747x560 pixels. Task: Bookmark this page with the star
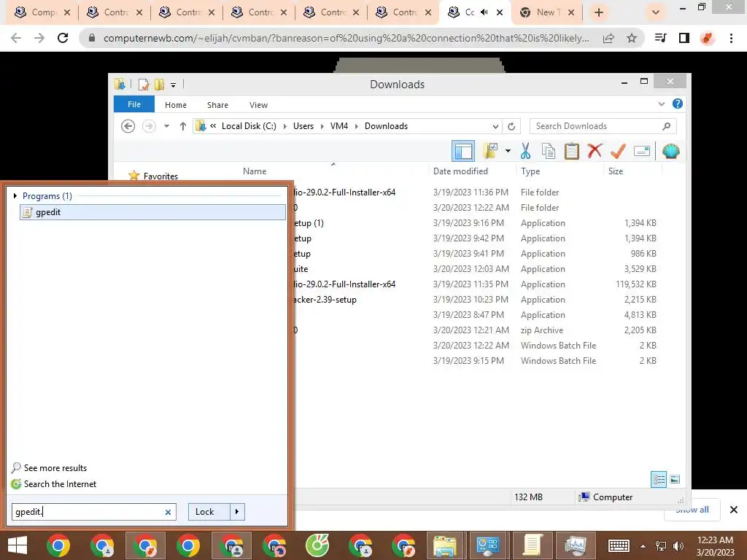[632, 38]
